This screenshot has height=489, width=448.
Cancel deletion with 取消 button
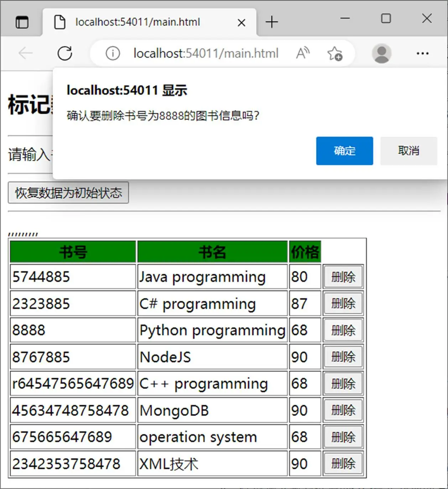coord(408,151)
